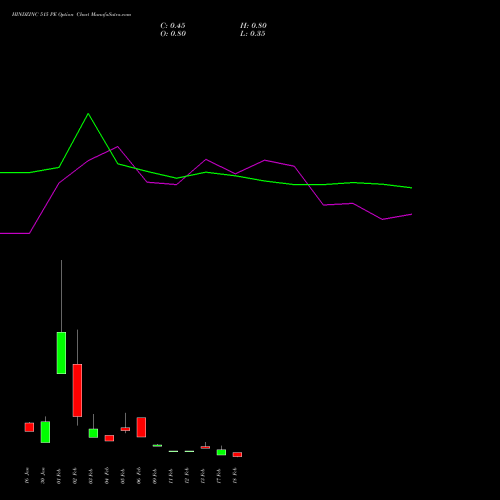Click the 11 Feb date label
The image size is (500, 500).
click(x=171, y=476)
